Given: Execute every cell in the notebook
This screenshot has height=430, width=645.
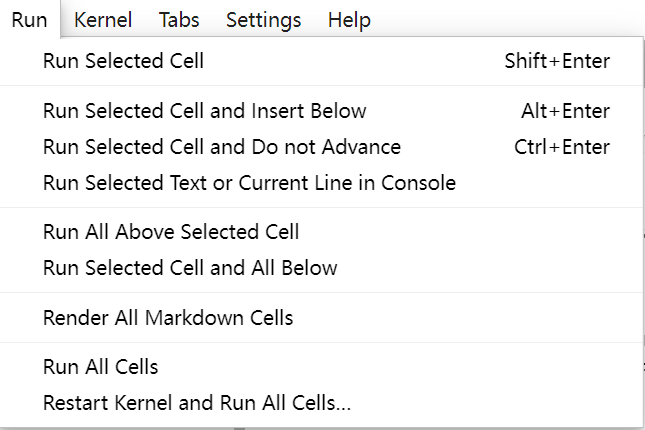Looking at the screenshot, I should coord(100,367).
